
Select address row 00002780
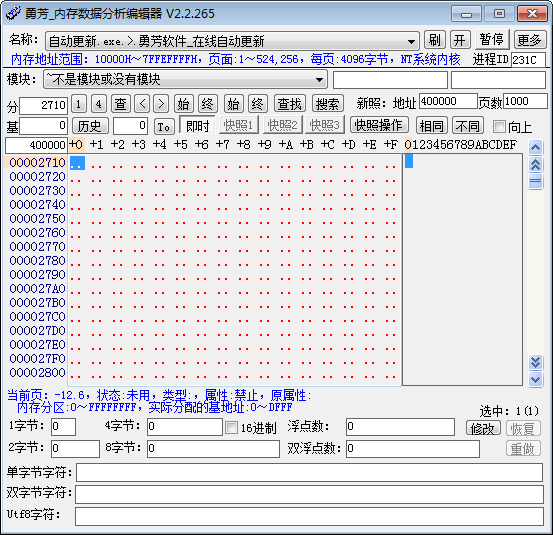pyautogui.click(x=37, y=261)
